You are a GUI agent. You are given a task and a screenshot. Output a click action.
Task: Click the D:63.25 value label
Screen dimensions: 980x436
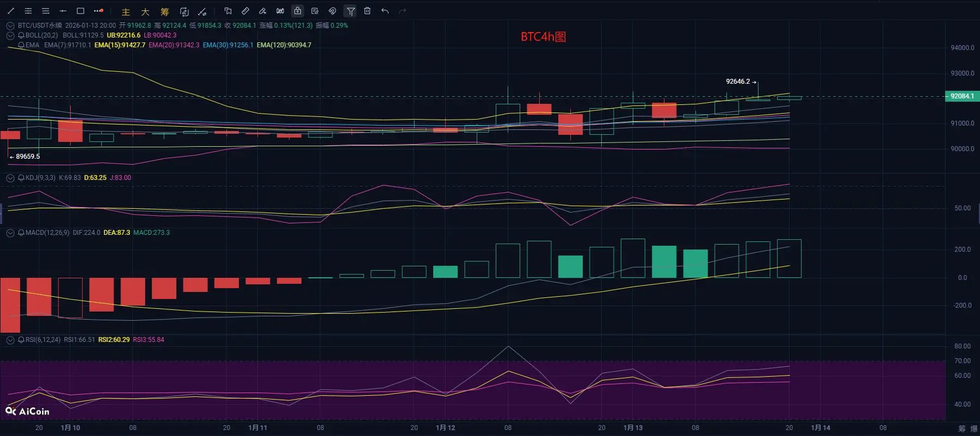[95, 178]
